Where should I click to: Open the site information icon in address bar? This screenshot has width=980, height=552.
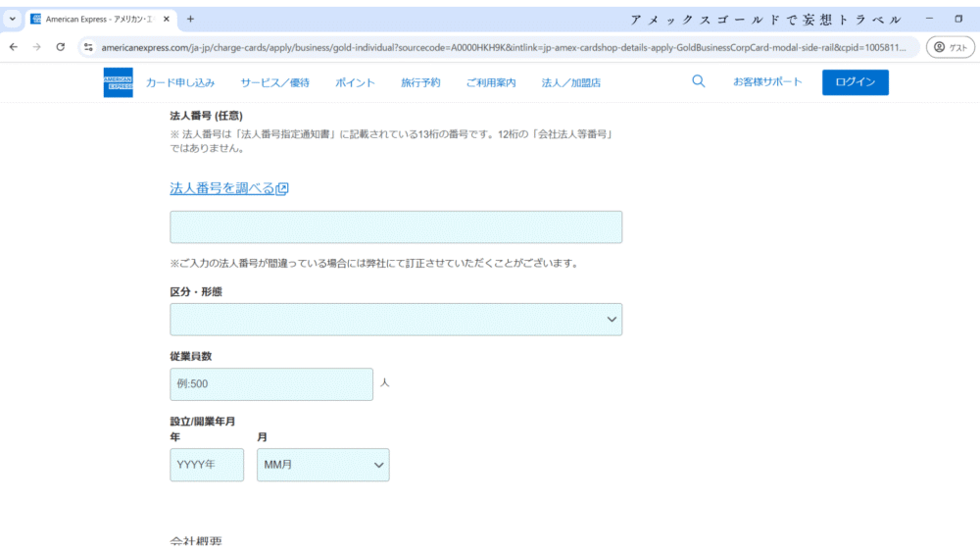pyautogui.click(x=88, y=47)
